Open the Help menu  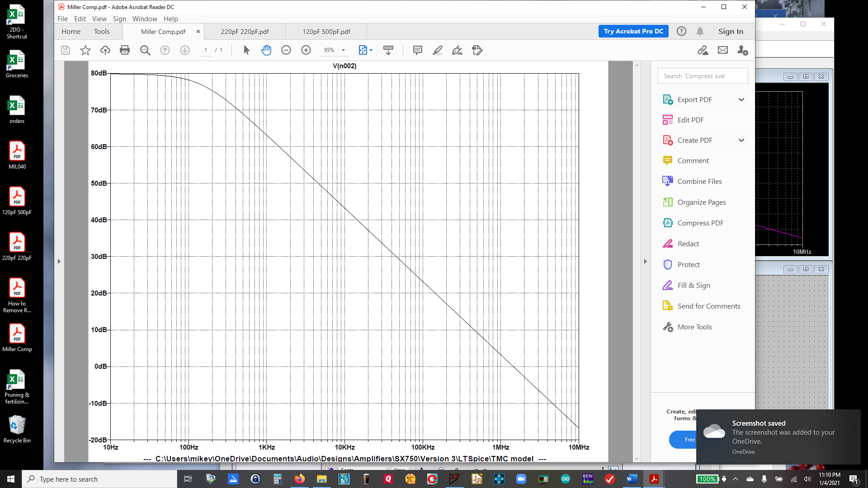coord(171,19)
